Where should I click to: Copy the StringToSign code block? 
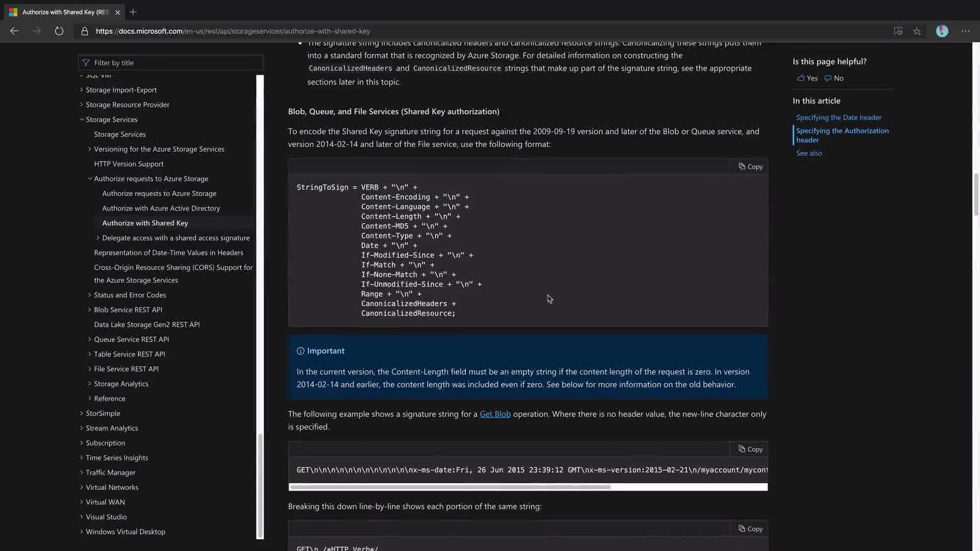[750, 166]
